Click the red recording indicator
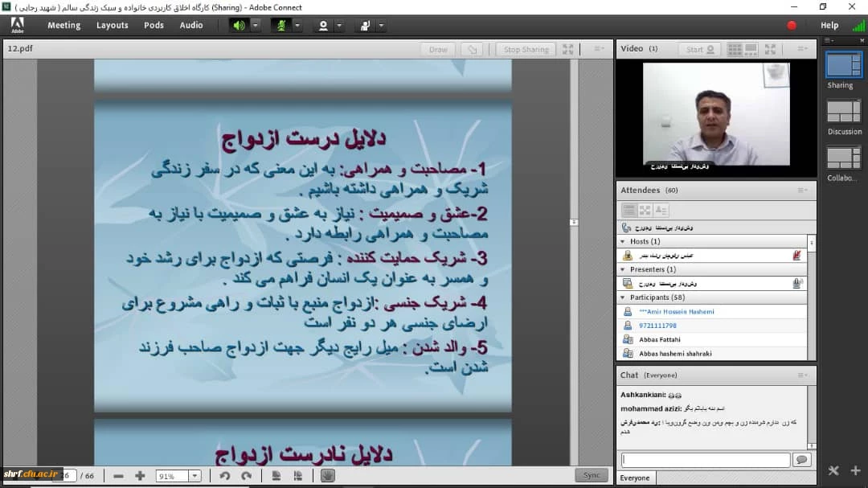 pos(792,25)
